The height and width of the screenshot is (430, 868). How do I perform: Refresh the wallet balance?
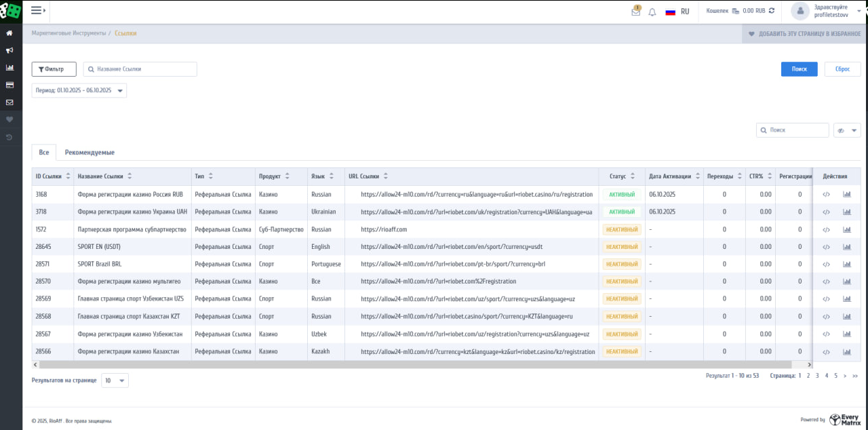tap(771, 11)
